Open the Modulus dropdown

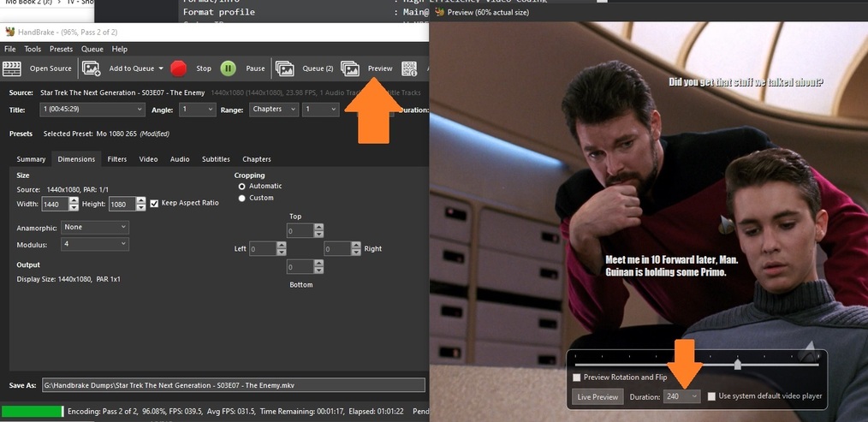coord(95,244)
